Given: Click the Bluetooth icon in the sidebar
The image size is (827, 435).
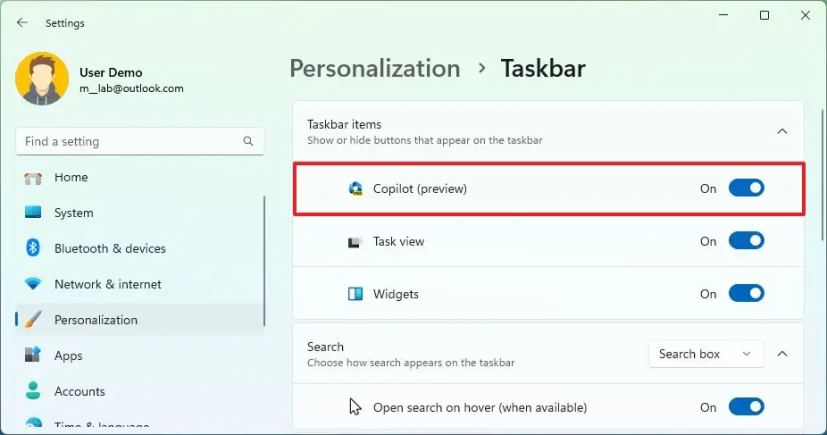Looking at the screenshot, I should pos(33,248).
